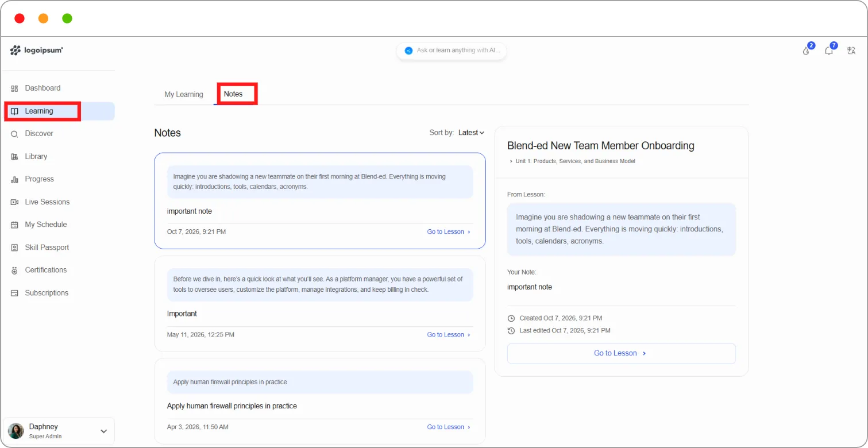Select the "Apply human firewall principles" note card
The width and height of the screenshot is (868, 448).
[x=320, y=401]
